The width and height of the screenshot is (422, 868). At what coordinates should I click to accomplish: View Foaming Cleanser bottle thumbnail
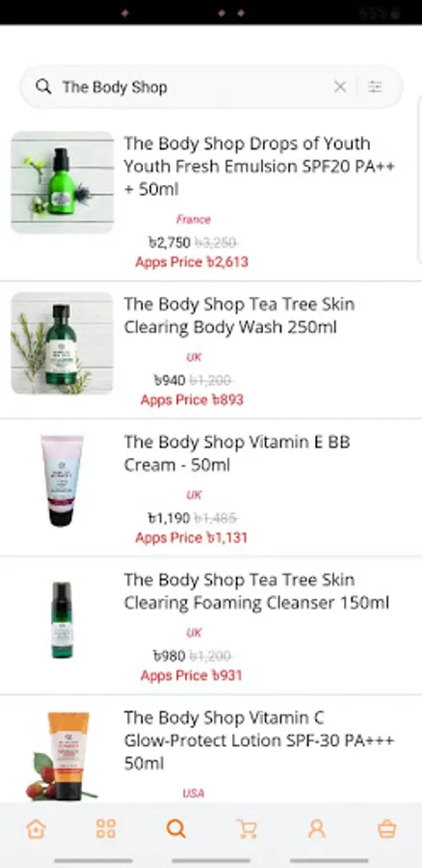coord(62,619)
